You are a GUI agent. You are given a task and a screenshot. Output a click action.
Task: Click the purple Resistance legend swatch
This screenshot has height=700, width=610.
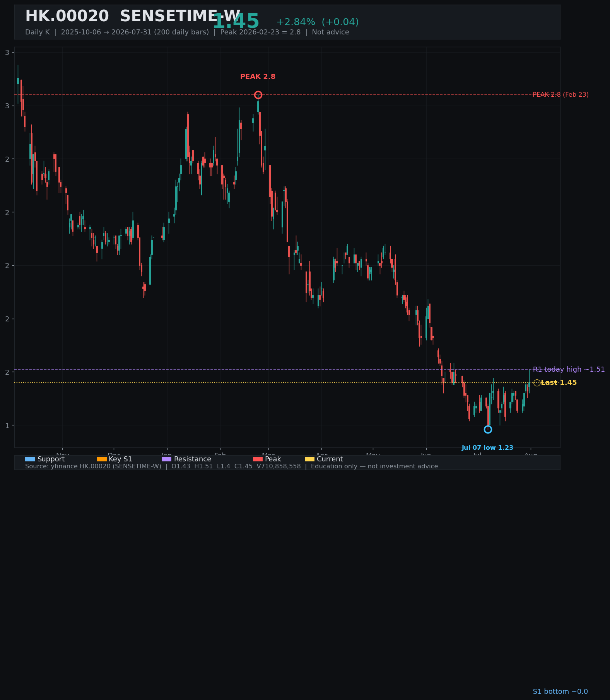pyautogui.click(x=166, y=459)
